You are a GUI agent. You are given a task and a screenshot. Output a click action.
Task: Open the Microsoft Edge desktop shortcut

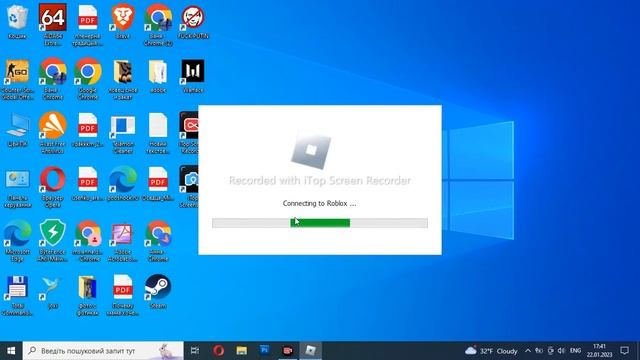pyautogui.click(x=17, y=241)
